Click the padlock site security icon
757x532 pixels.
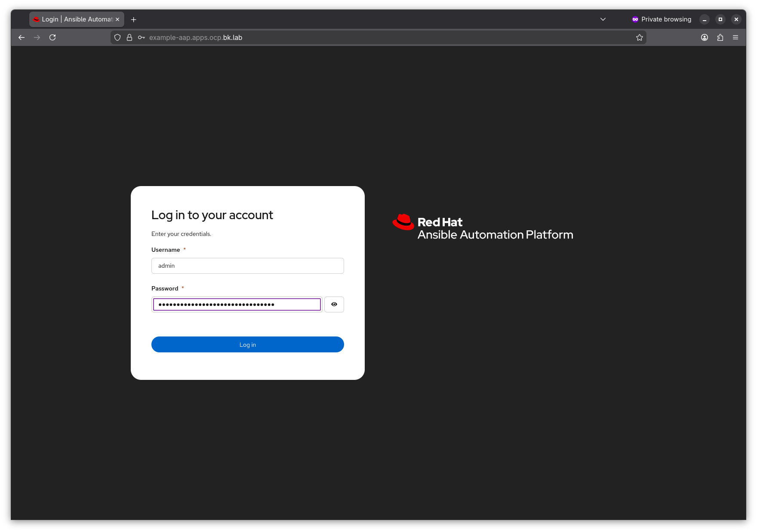129,37
